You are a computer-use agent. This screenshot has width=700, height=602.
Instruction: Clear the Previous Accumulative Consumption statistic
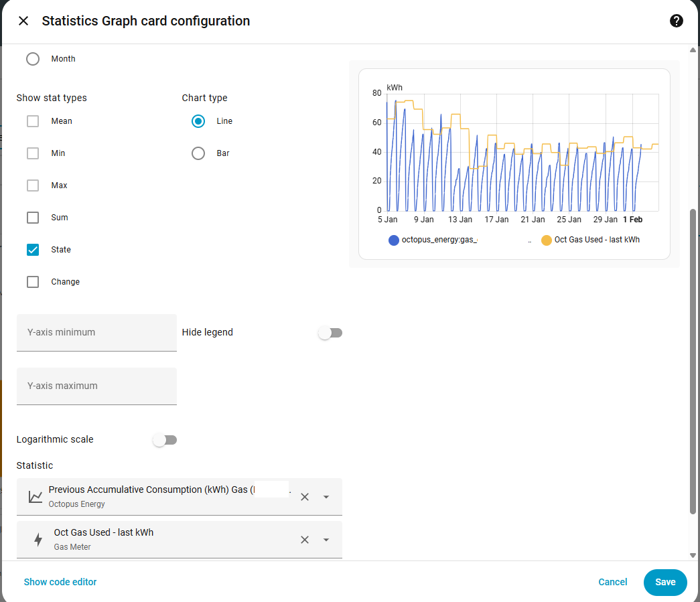[305, 497]
